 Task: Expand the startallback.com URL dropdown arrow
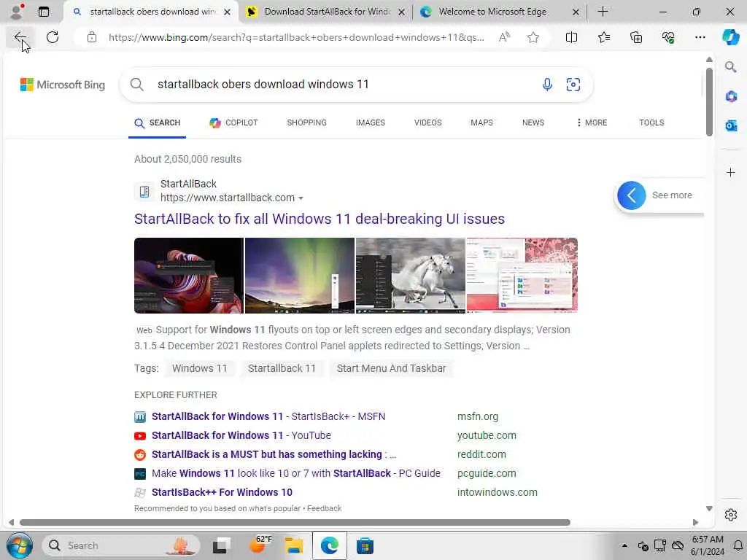301,198
